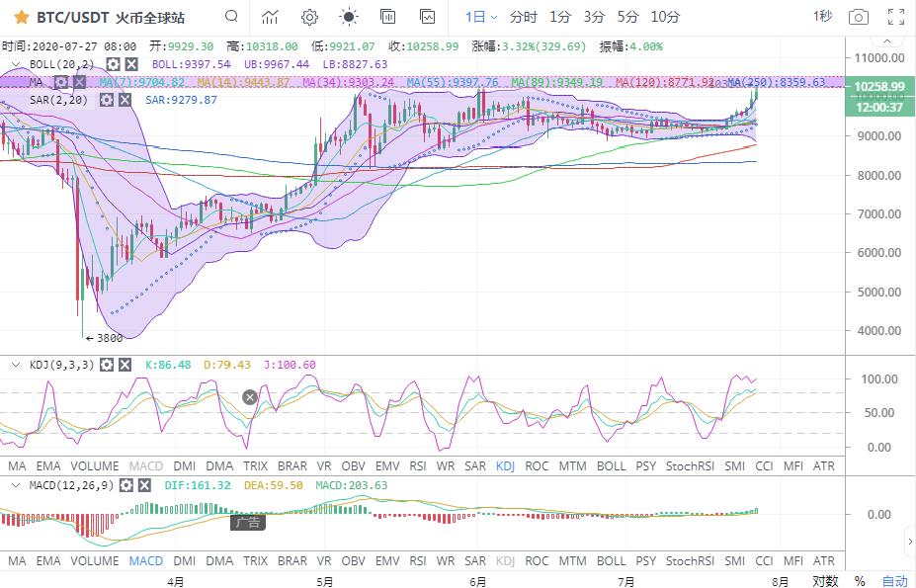Favorite BTC/USDT with the star icon

click(21, 17)
